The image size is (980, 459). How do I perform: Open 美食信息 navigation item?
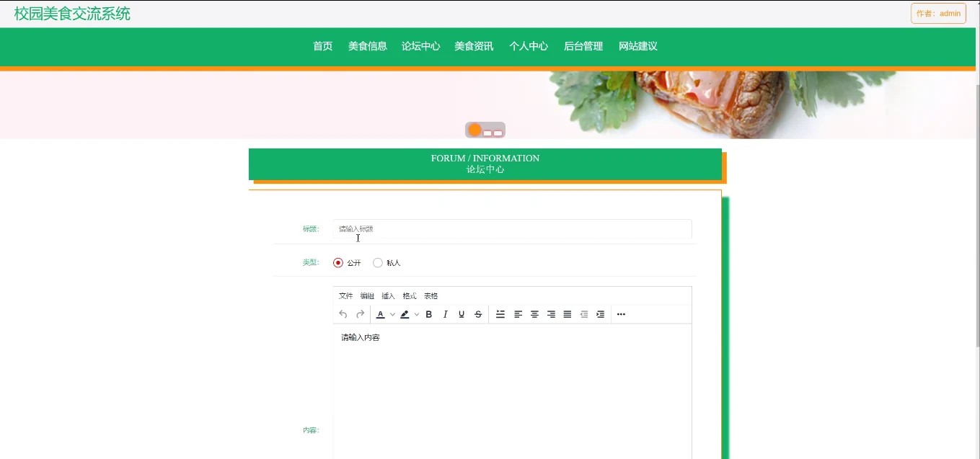(368, 46)
